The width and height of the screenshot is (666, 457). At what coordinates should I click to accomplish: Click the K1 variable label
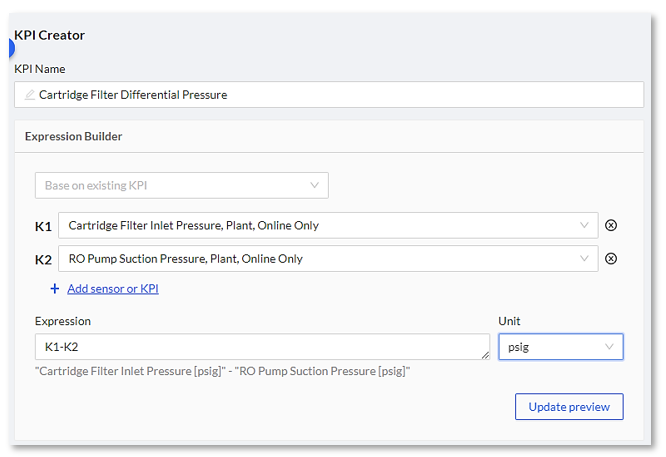point(43,226)
